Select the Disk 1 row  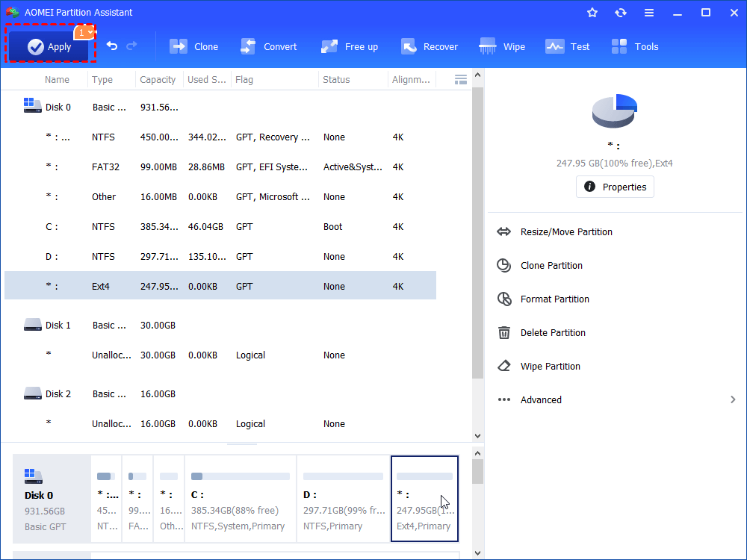220,326
